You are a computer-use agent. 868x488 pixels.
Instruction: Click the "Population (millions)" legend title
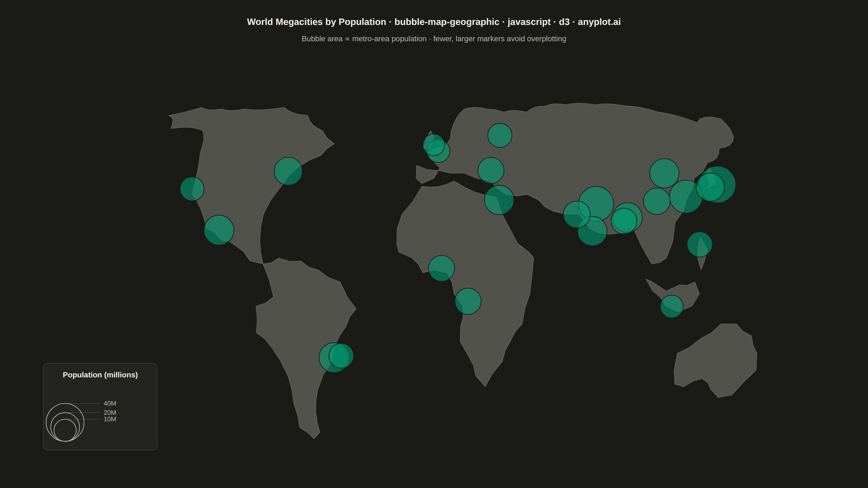(100, 375)
